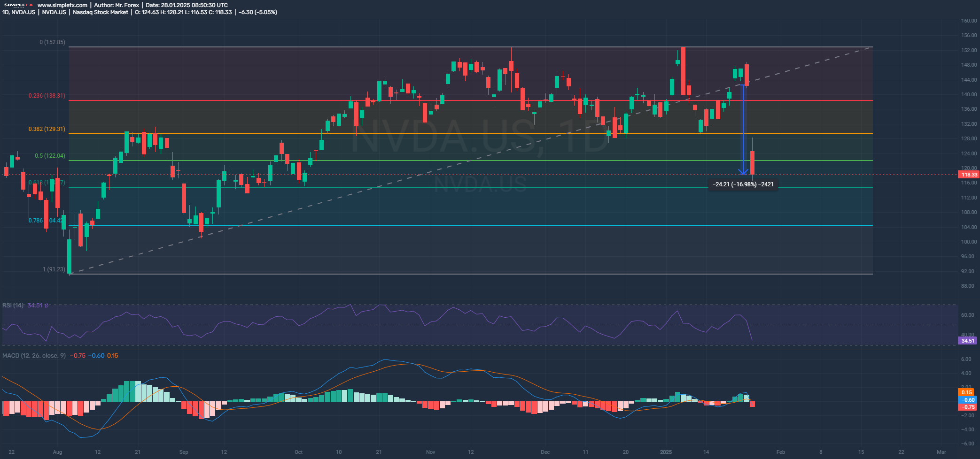Click the red current price tag 118.33
980x459 pixels.
969,175
